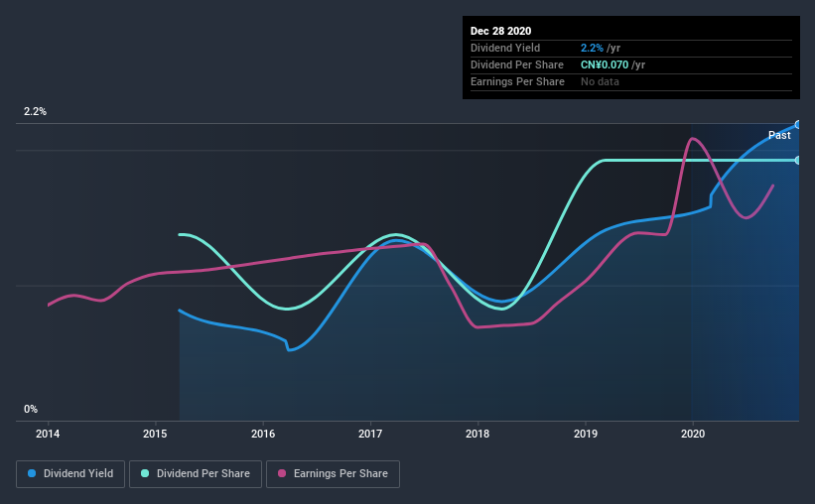Click the blue Dividend Yield legend dot

pos(32,473)
